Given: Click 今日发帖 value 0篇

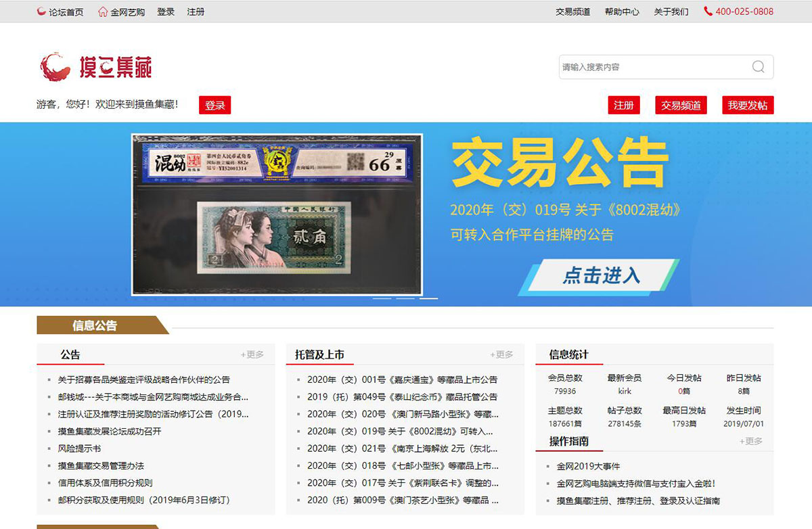Looking at the screenshot, I should point(684,391).
